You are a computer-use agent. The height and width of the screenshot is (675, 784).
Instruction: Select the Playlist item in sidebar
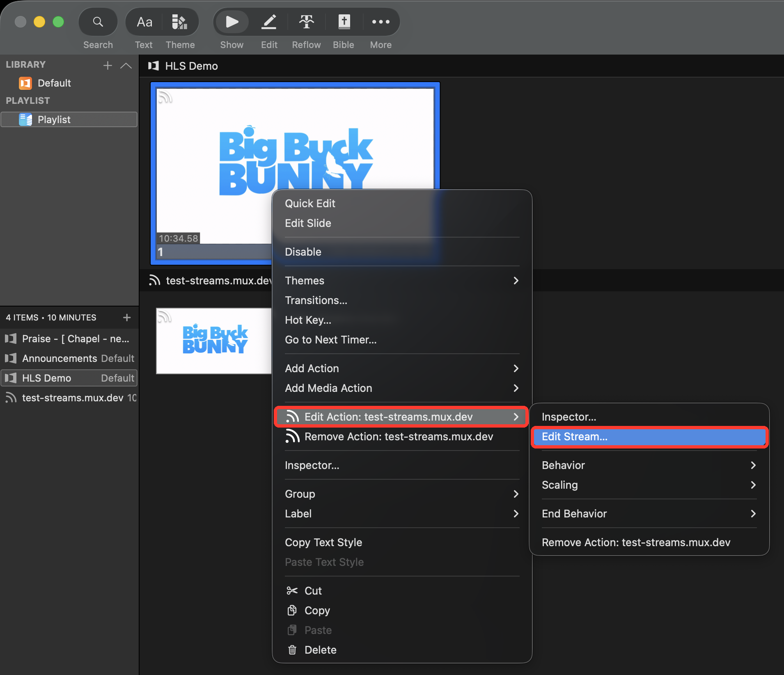[69, 119]
